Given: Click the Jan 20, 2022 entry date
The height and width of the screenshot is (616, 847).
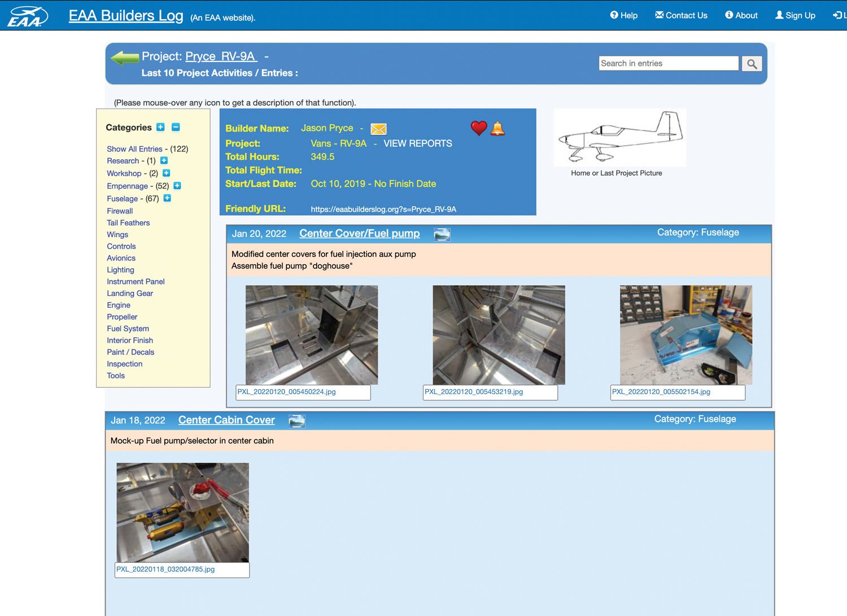Looking at the screenshot, I should (259, 234).
